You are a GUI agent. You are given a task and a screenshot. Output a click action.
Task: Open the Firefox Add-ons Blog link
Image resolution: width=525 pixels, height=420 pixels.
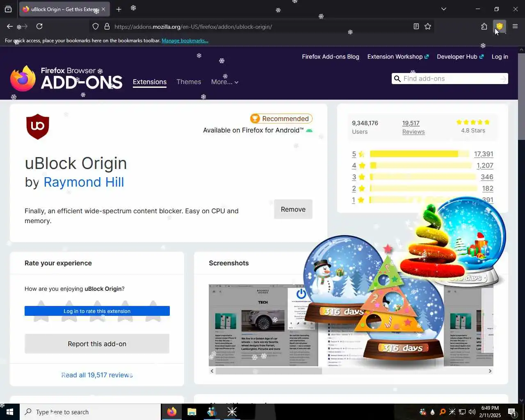[x=331, y=57]
